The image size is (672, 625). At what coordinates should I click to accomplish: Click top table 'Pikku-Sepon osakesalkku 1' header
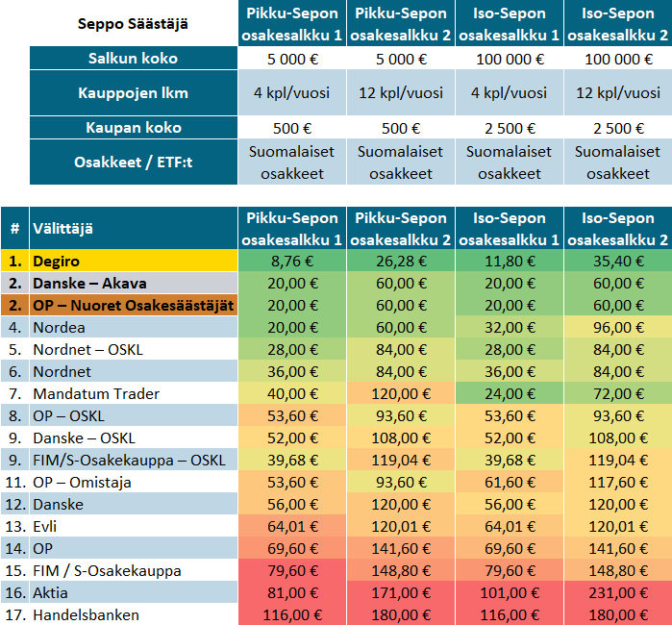(292, 24)
